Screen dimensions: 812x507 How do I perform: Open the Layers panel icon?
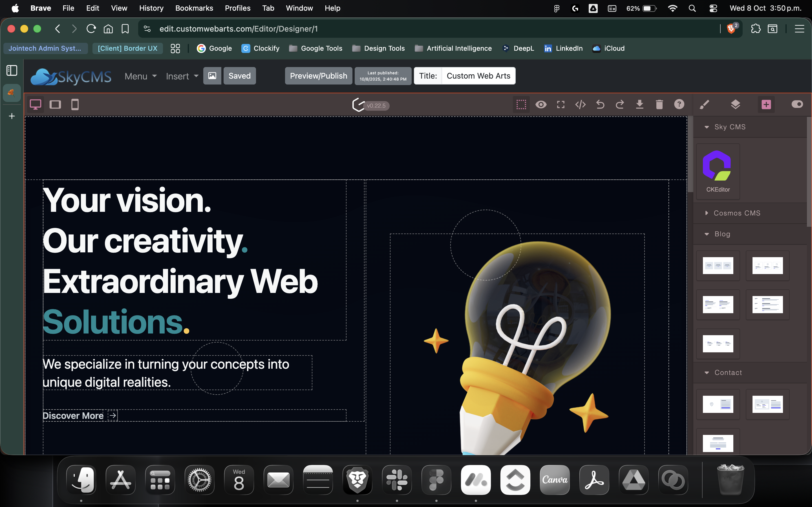pos(735,104)
